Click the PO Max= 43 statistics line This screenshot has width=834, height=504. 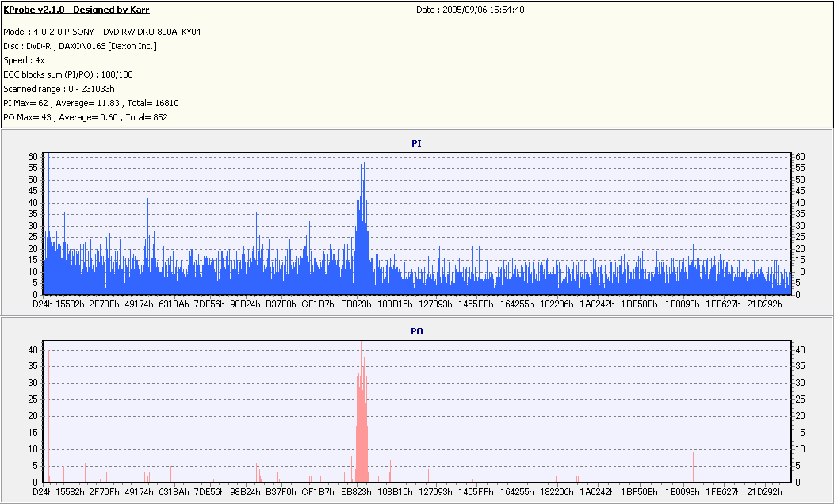(86, 117)
